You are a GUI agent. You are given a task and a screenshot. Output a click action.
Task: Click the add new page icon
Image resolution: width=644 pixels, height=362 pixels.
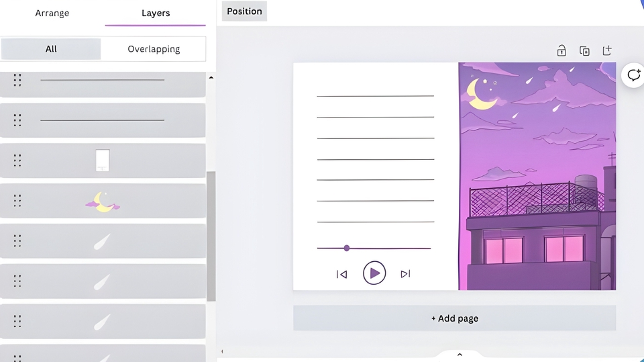tap(607, 50)
